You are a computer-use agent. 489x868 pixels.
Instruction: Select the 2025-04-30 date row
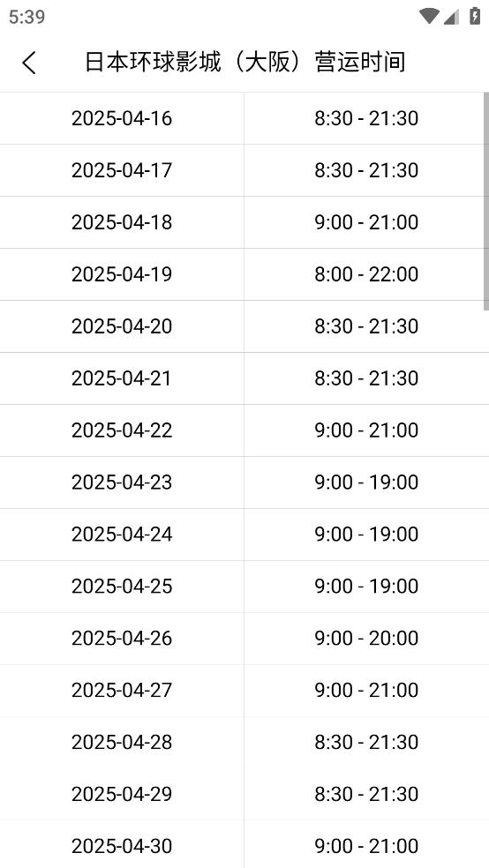click(x=244, y=846)
